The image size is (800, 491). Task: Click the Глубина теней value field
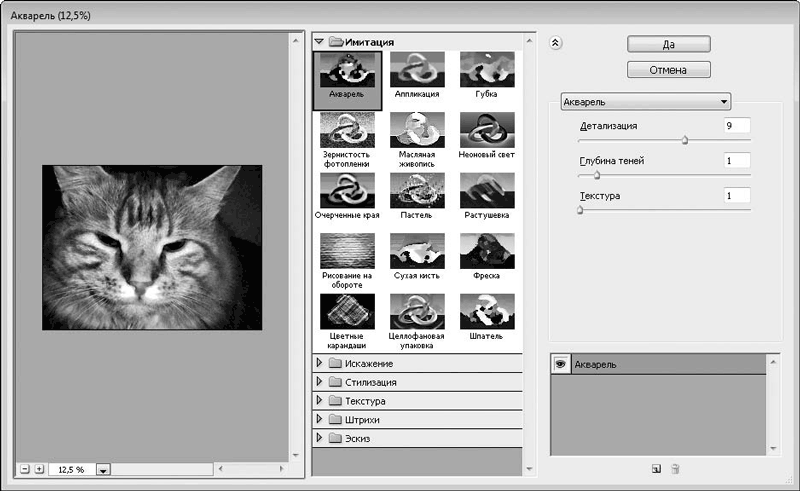pos(737,161)
